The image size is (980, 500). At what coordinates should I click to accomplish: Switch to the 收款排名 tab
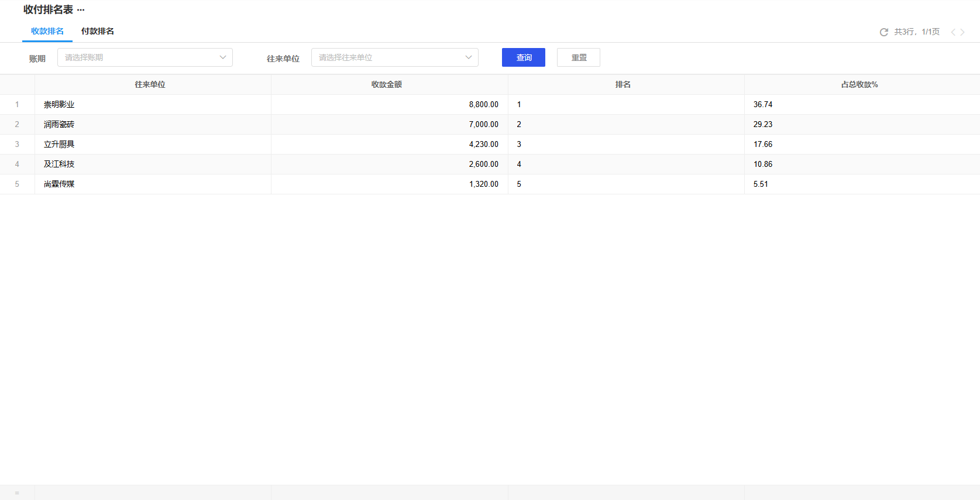click(47, 32)
